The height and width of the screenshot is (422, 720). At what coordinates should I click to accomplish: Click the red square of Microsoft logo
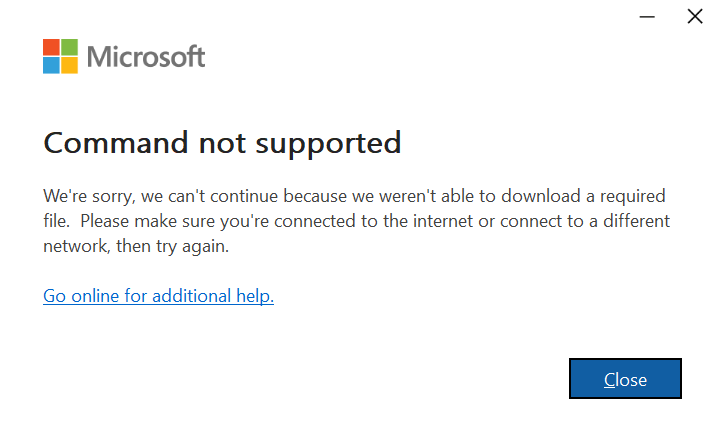click(x=51, y=47)
